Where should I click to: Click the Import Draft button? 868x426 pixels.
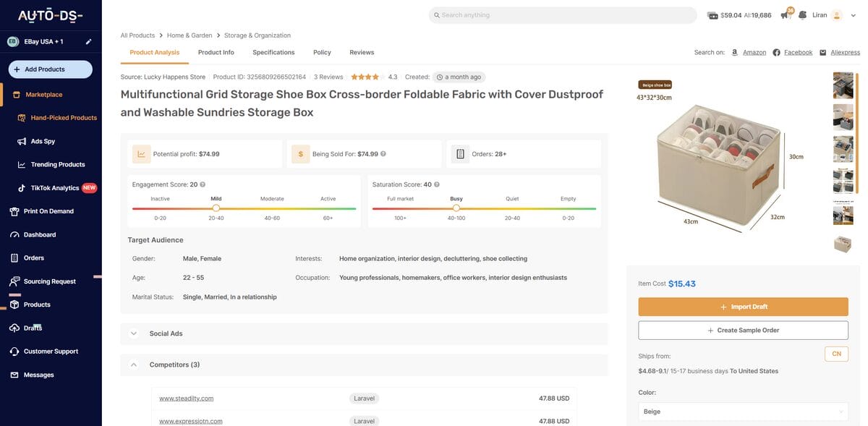coord(743,306)
